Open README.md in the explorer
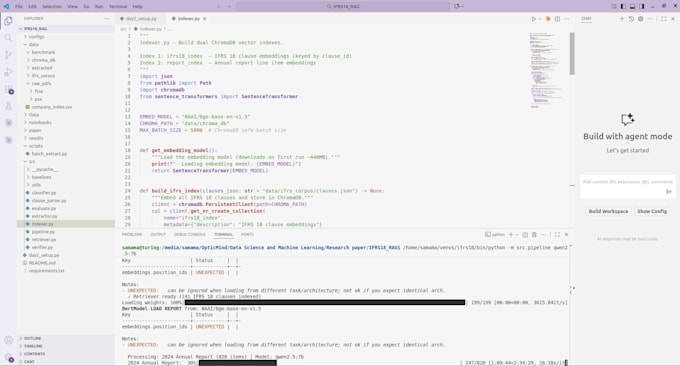The width and height of the screenshot is (680, 366). [x=42, y=263]
